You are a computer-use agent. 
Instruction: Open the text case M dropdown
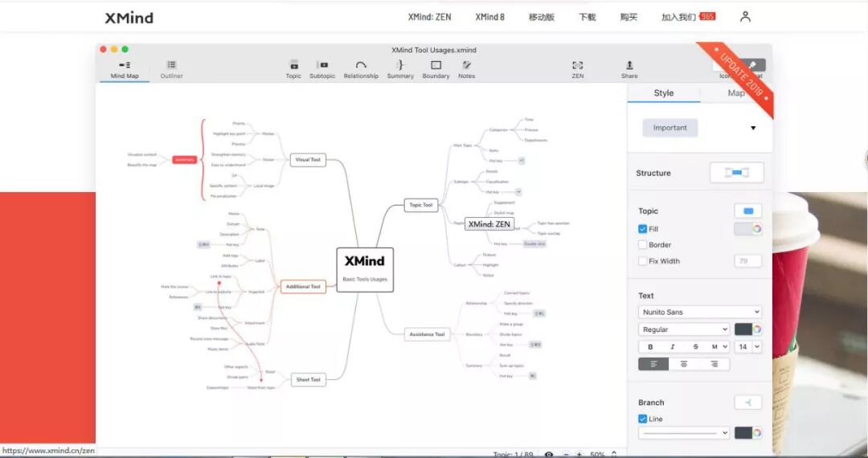(719, 347)
